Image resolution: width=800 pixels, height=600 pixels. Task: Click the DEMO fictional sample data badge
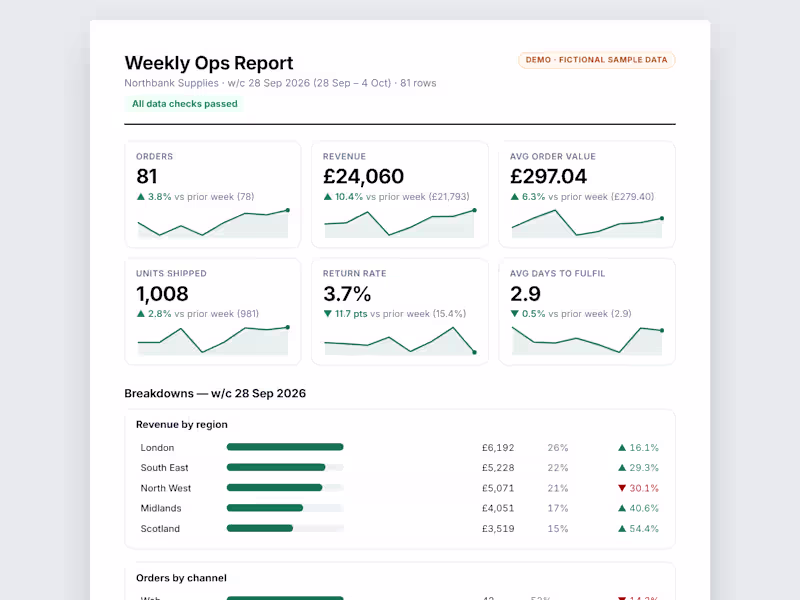point(596,60)
